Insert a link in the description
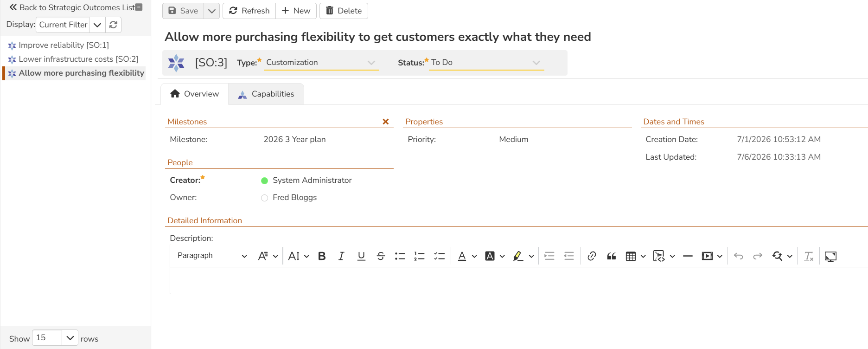The image size is (868, 349). coord(592,256)
